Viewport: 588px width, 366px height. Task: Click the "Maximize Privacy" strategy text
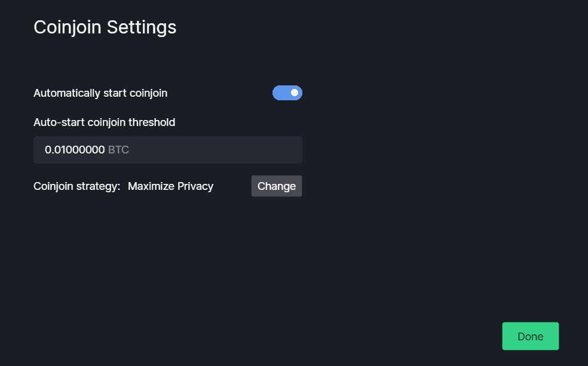click(x=170, y=186)
